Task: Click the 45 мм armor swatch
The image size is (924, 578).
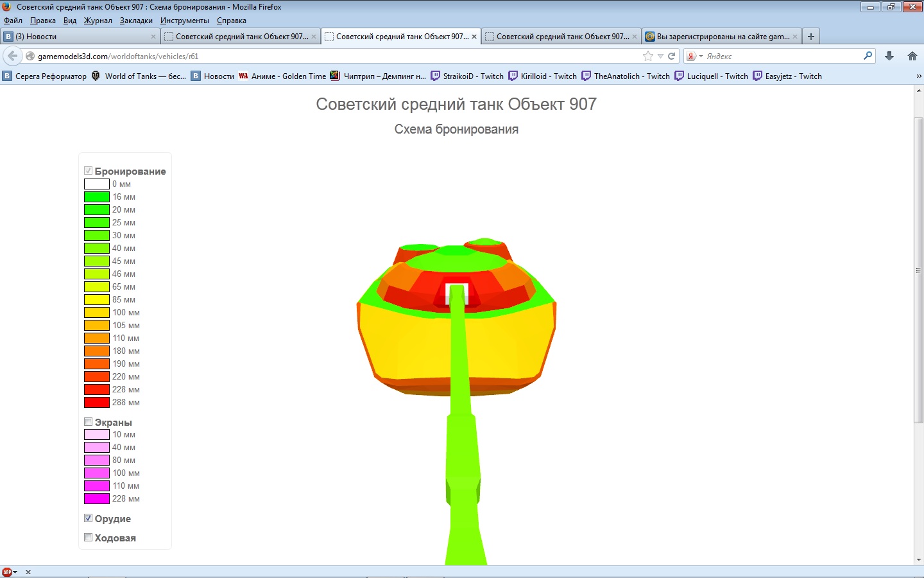Action: [97, 261]
